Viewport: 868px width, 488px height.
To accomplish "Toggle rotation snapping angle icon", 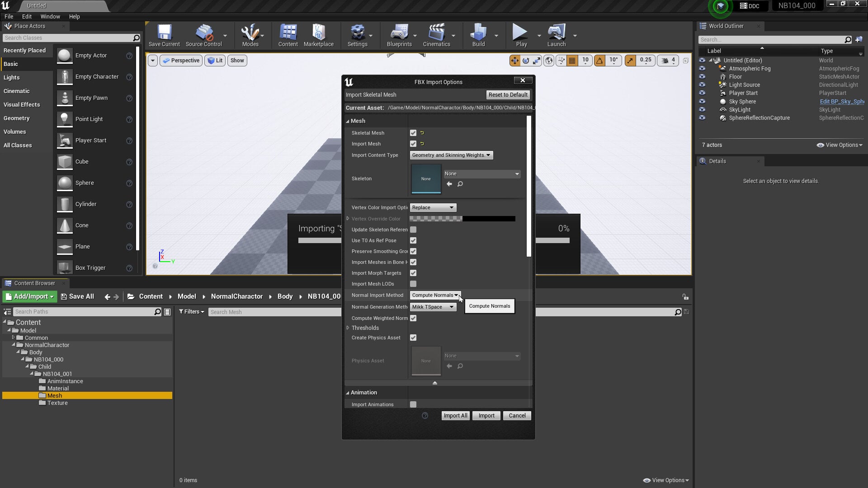I will click(x=599, y=61).
